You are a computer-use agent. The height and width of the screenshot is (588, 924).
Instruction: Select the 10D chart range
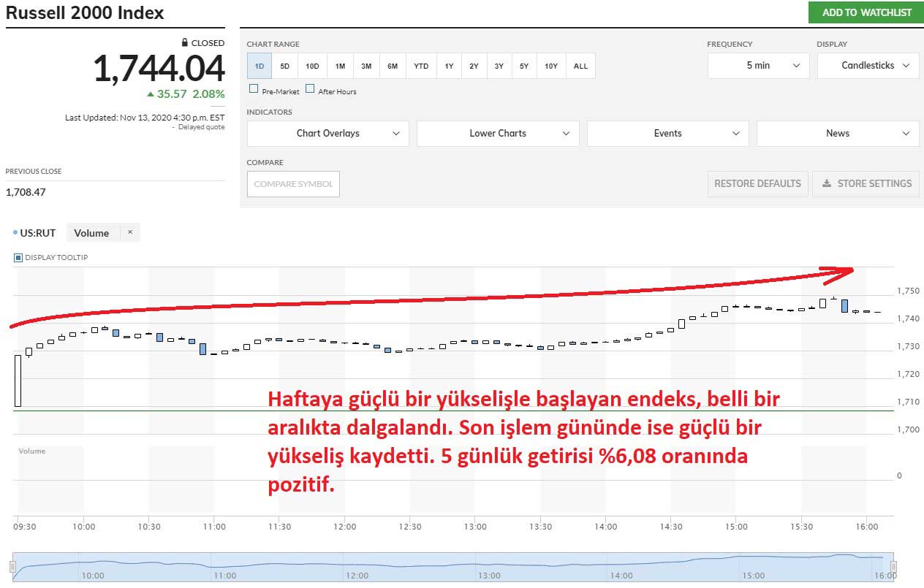312,66
